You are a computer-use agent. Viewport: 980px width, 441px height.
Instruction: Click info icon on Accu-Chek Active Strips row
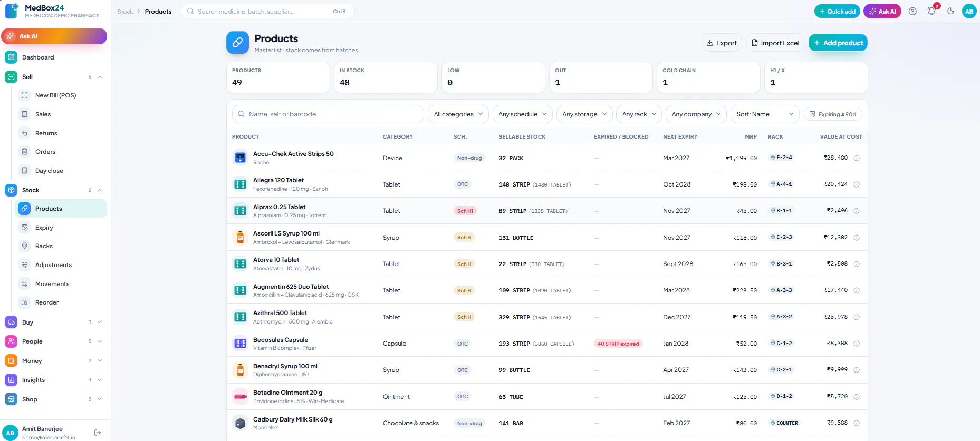click(857, 158)
